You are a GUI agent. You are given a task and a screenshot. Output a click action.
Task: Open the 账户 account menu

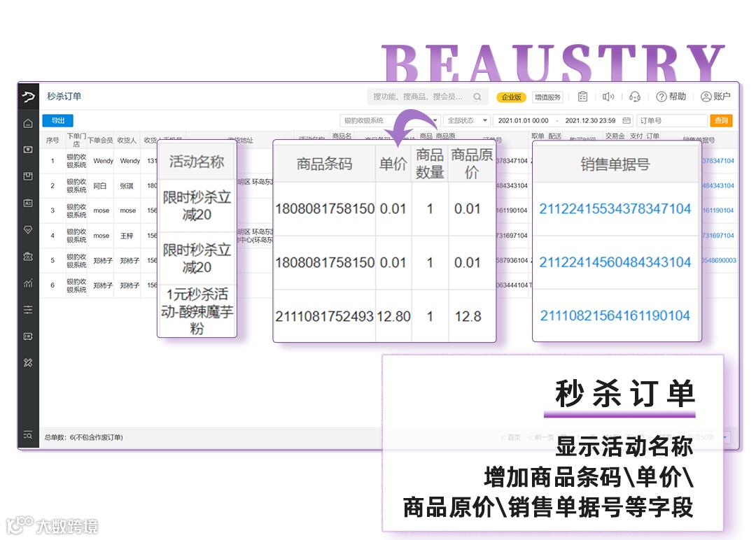(715, 97)
